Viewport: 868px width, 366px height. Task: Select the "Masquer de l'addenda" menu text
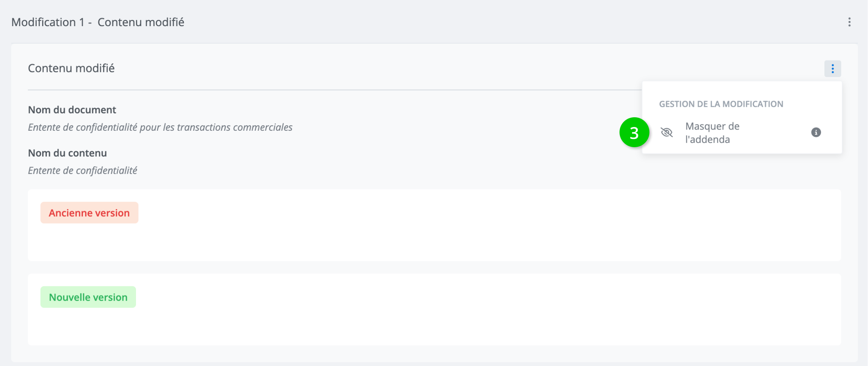pyautogui.click(x=712, y=133)
